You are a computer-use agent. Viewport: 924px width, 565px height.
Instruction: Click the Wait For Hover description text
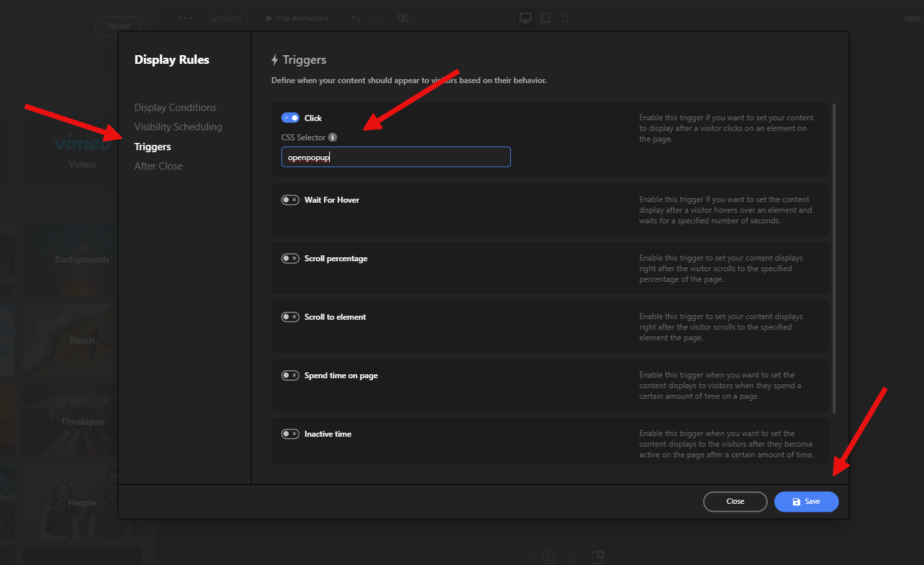pos(726,210)
